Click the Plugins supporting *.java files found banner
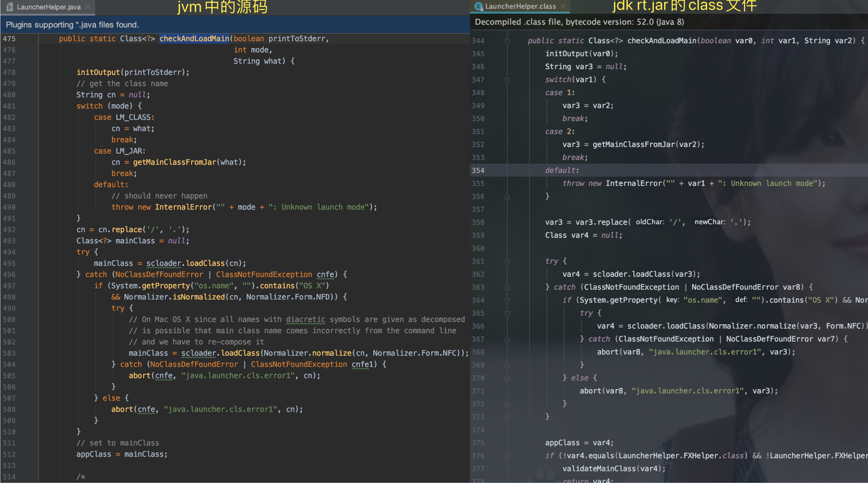The height and width of the screenshot is (483, 868). tap(72, 24)
